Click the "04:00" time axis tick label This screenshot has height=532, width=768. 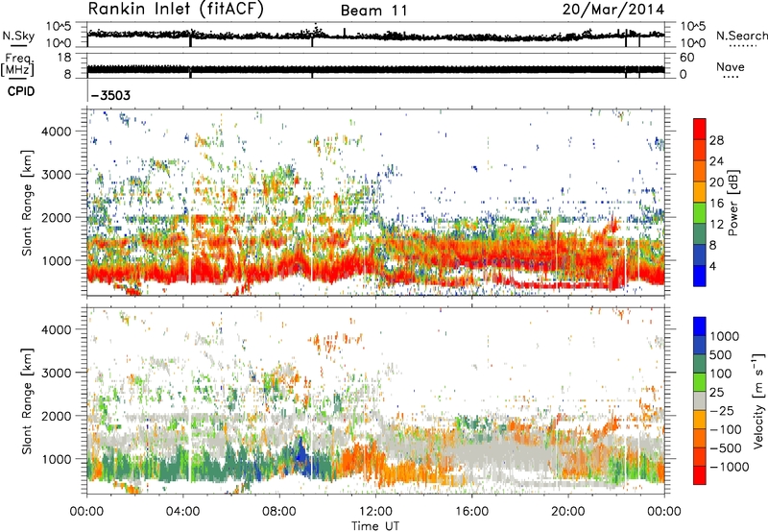coord(183,512)
